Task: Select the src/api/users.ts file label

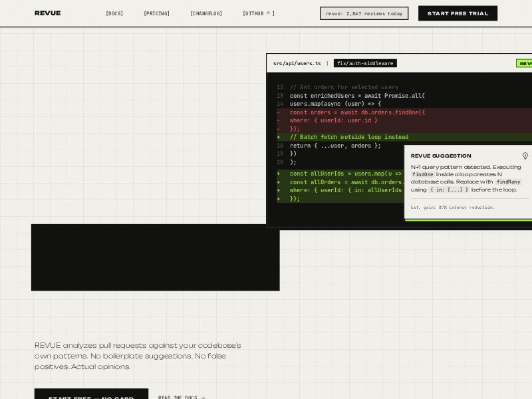Action: (297, 63)
